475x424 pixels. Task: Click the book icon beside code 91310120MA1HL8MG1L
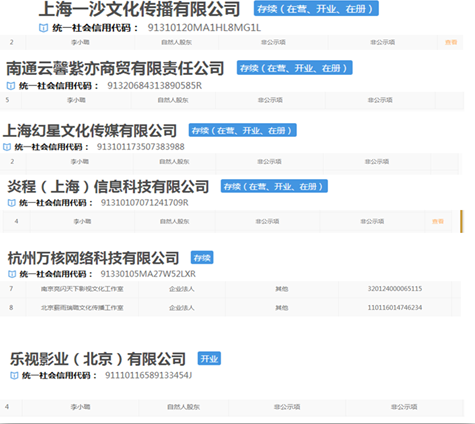coord(43,28)
